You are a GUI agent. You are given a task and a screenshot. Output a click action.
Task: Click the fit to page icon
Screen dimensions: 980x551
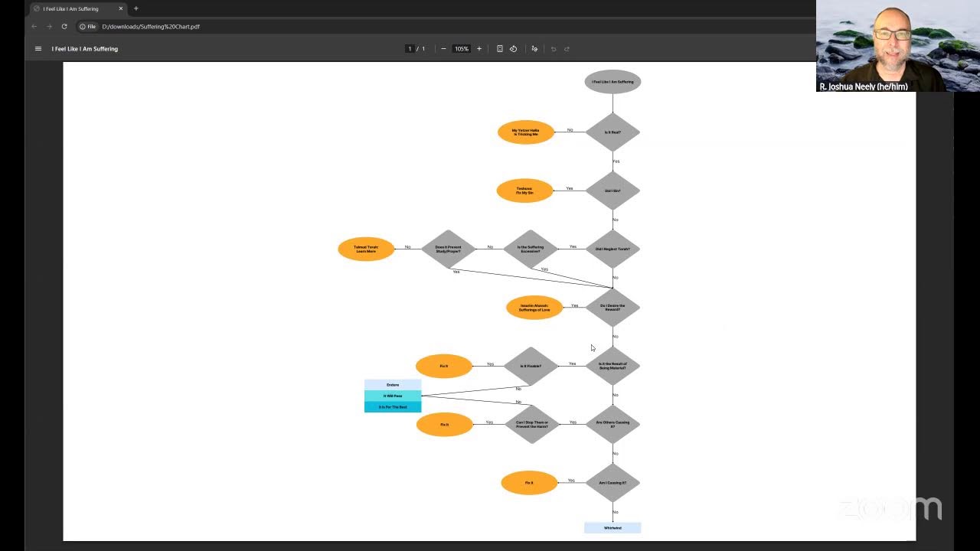coord(499,49)
